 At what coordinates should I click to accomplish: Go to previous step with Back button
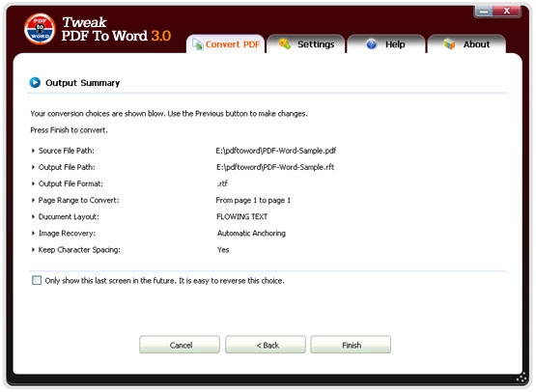pyautogui.click(x=266, y=345)
